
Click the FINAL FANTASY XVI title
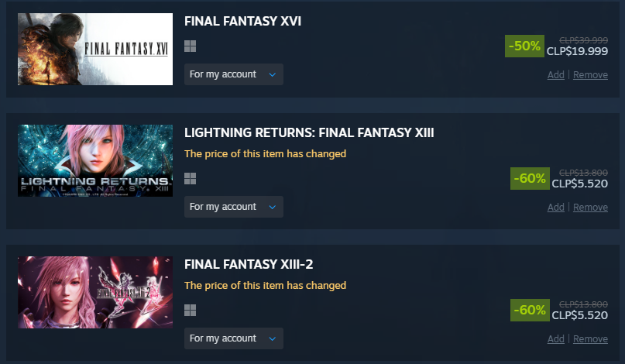242,21
